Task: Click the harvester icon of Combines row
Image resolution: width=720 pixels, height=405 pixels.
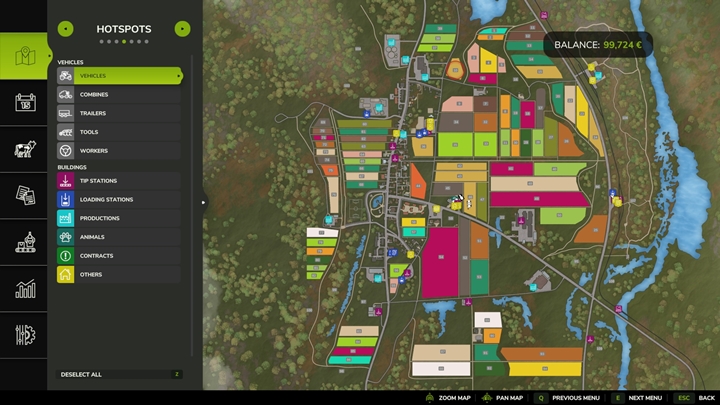Action: 66,95
